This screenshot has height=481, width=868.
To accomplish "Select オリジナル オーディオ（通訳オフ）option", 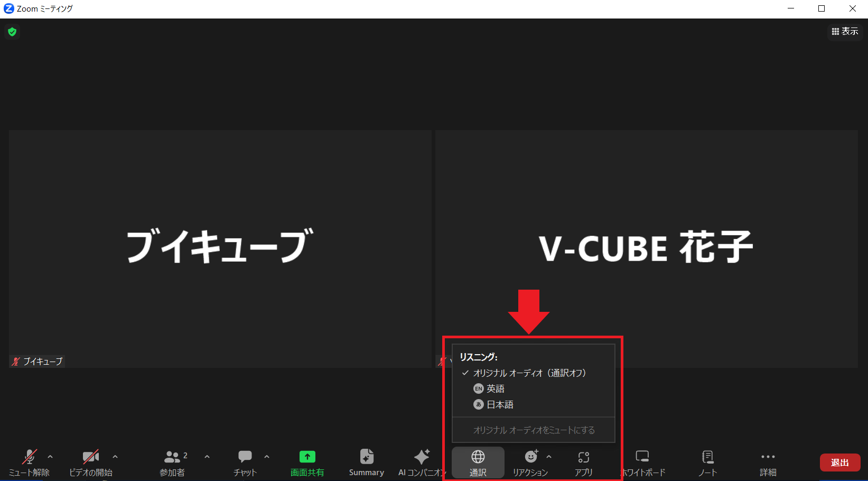I will (534, 373).
